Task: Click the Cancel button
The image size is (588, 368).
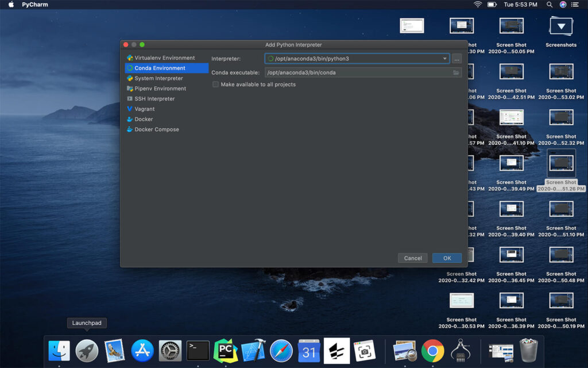Action: point(412,258)
